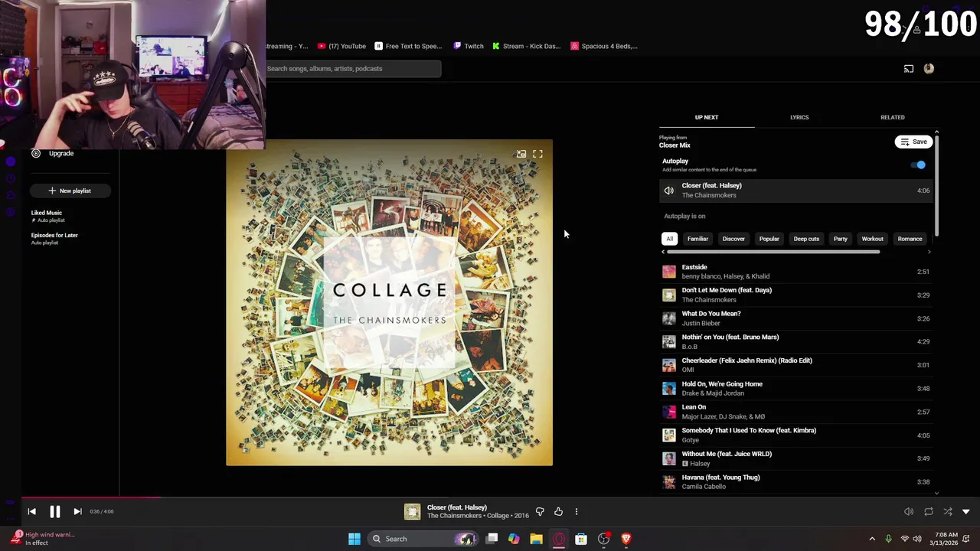The image size is (980, 551).
Task: Filter the queue by Familiar
Action: point(697,239)
